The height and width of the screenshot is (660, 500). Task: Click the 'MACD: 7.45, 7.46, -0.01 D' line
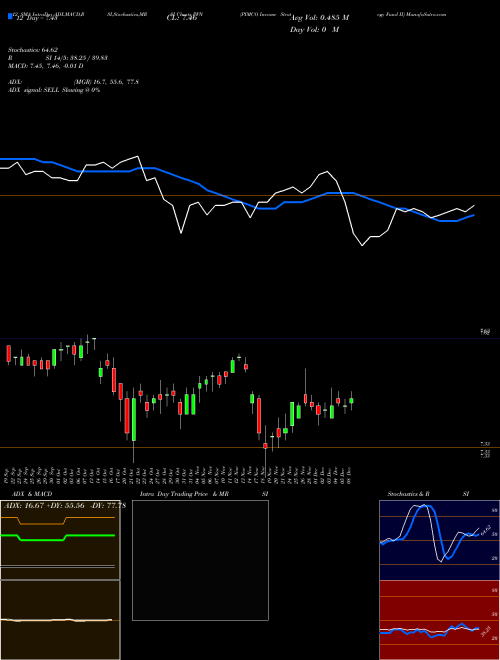click(x=45, y=66)
